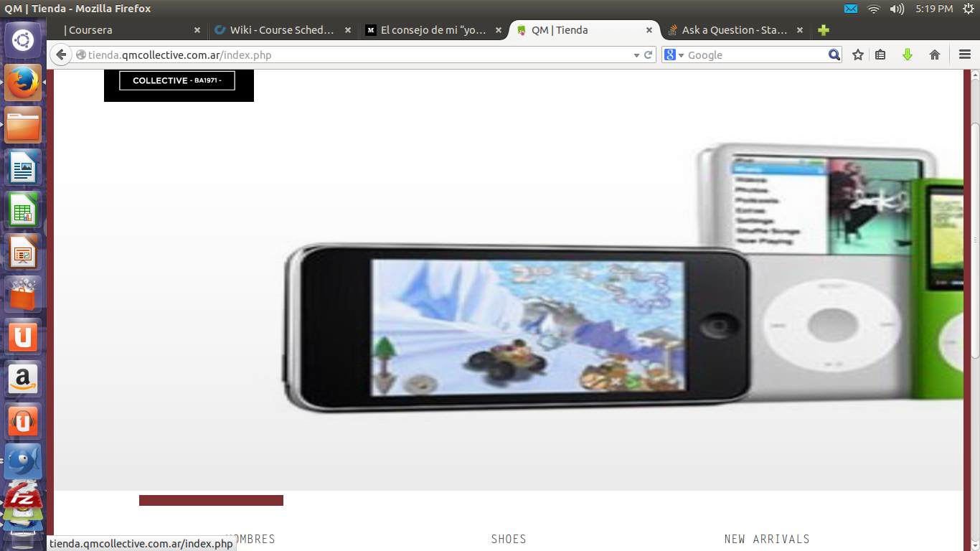980x551 pixels.
Task: Open the Wi-Fi network indicator menu
Action: [x=873, y=9]
